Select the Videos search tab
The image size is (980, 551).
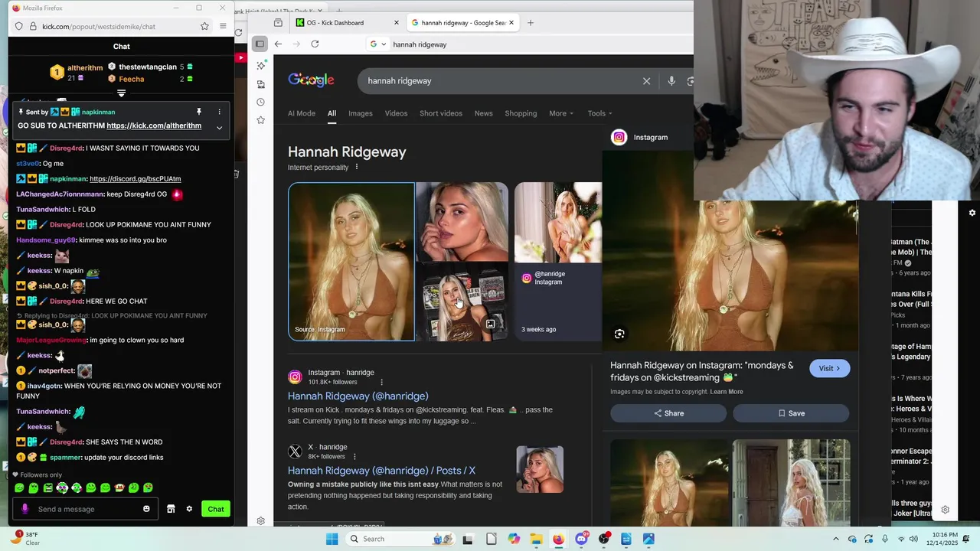[x=396, y=113]
